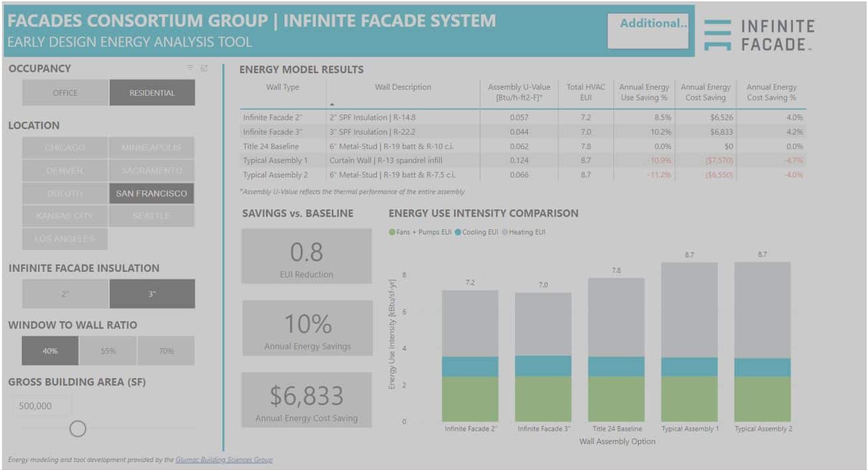Viewport: 868px width, 470px height.
Task: Click the Title 24 Baseline fans and pumps segment
Action: pos(616,399)
